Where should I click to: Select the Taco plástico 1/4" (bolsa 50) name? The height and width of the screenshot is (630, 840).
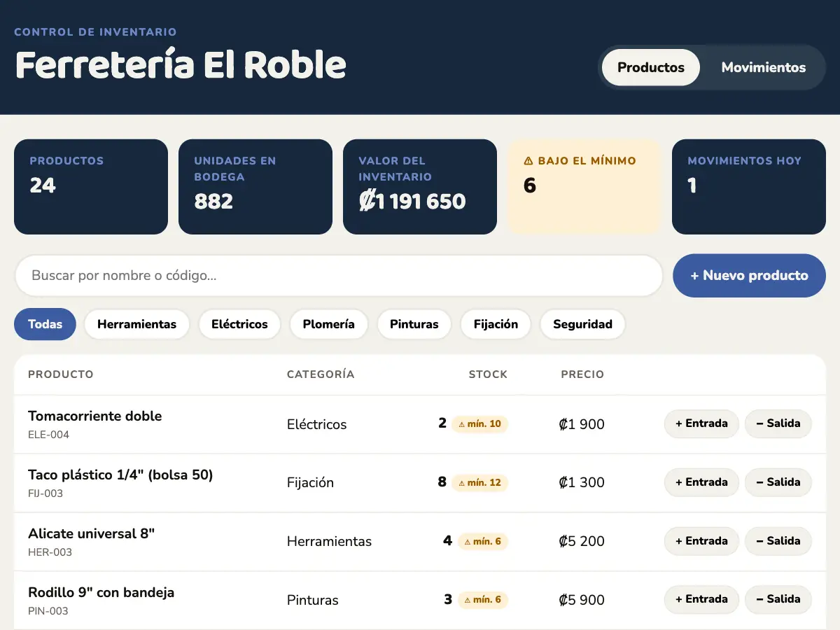[x=120, y=475]
